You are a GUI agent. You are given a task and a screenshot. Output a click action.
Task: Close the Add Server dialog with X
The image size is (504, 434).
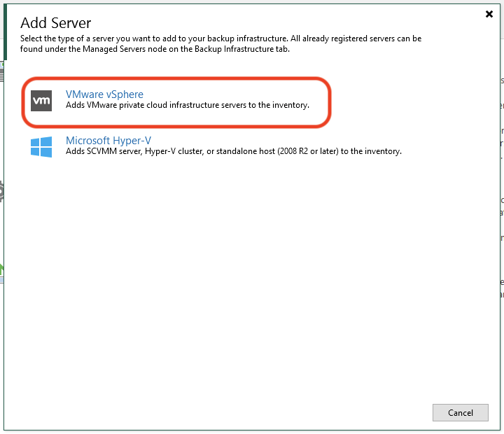click(489, 14)
